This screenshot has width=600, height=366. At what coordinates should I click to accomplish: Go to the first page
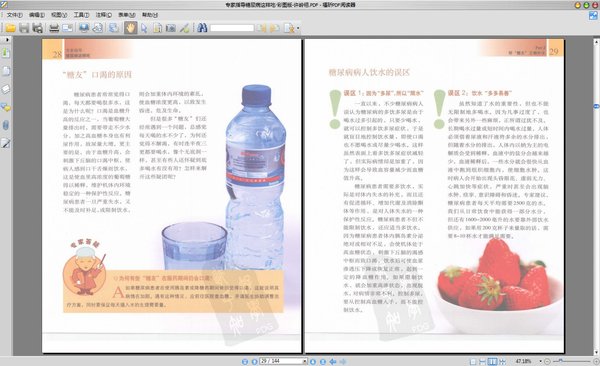click(245, 361)
